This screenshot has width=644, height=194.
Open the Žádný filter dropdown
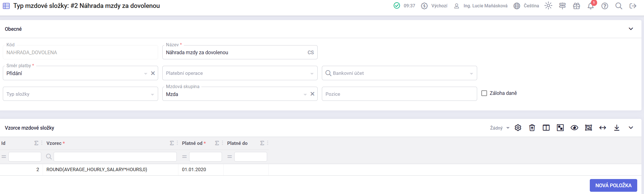click(x=499, y=128)
